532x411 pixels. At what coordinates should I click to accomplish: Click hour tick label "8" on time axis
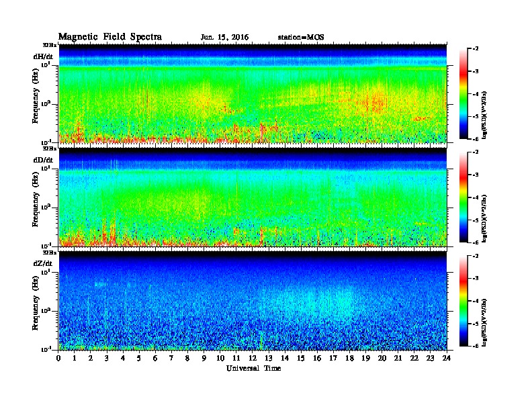tap(187, 359)
